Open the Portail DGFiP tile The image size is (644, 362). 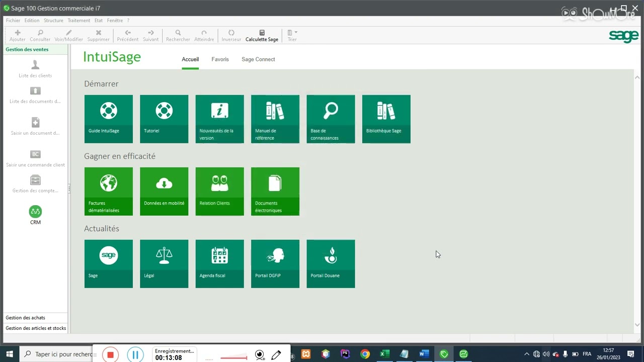click(x=275, y=264)
